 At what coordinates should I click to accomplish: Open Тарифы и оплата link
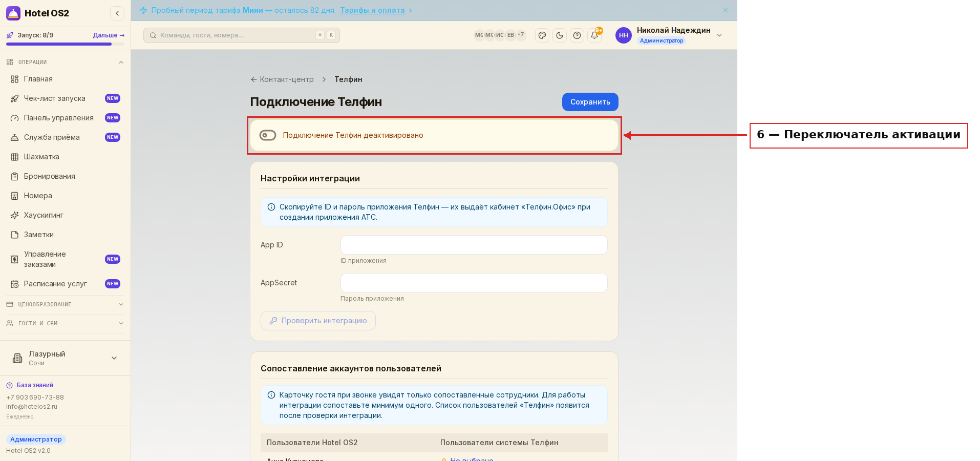tap(372, 10)
